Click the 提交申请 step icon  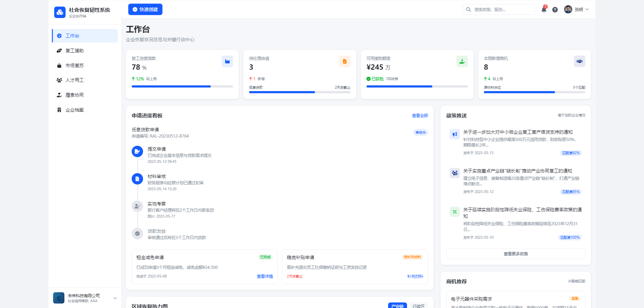click(x=137, y=151)
